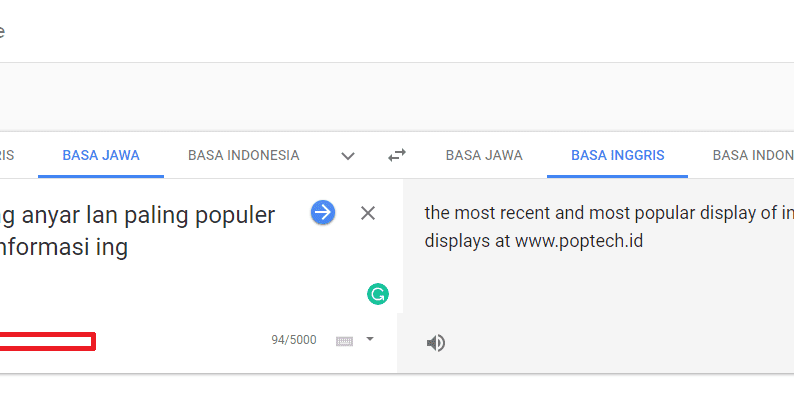Click the blue arrow translate icon
The height and width of the screenshot is (417, 794).
click(322, 212)
